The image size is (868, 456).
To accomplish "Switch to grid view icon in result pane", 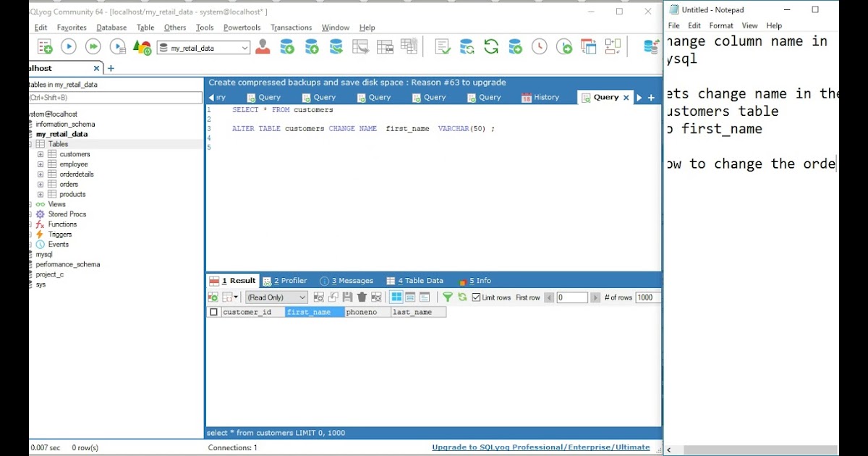I will tap(396, 297).
